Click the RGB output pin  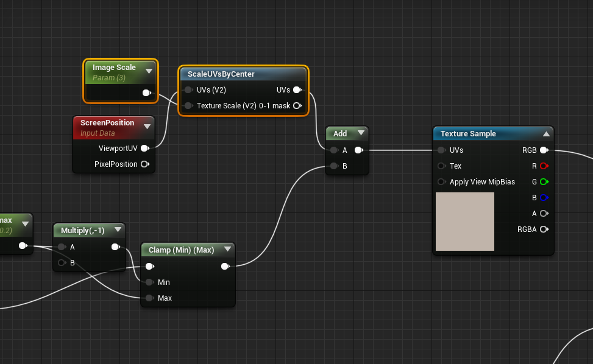tap(544, 150)
